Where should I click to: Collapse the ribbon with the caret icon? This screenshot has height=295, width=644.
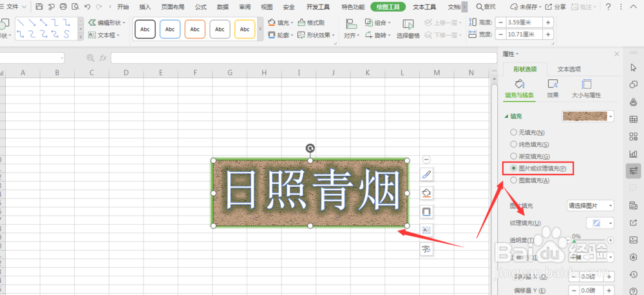(632, 6)
